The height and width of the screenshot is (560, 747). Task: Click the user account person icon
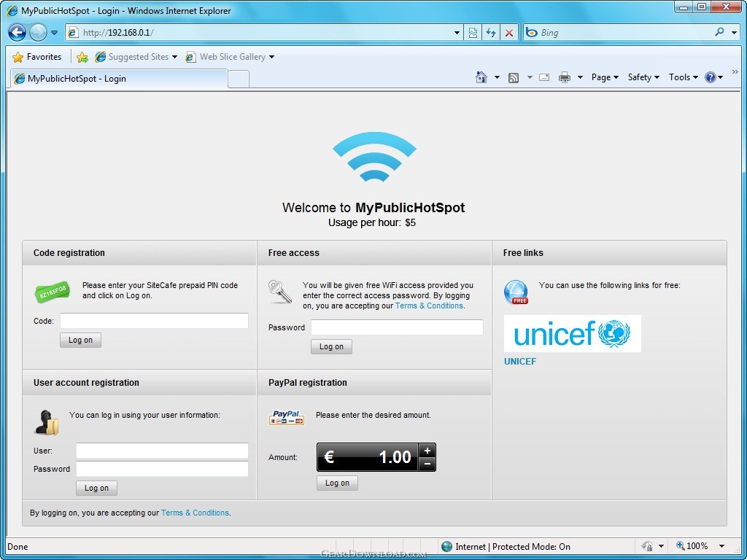click(47, 422)
